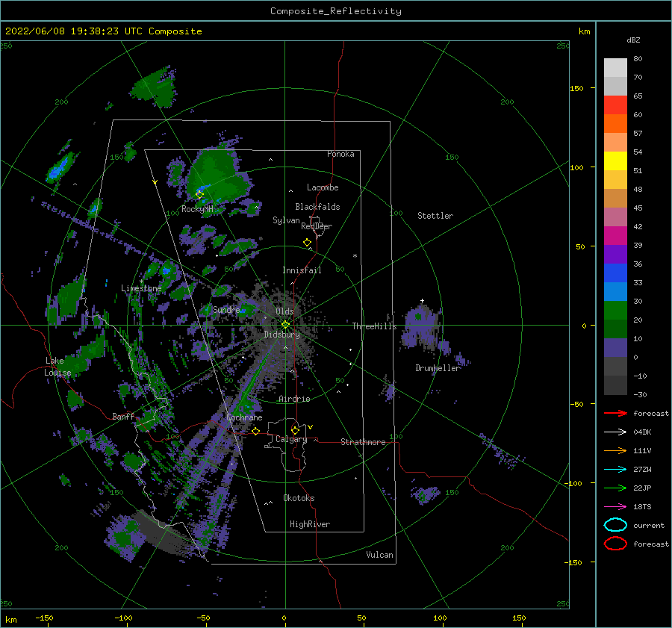
Task: Click the Strathmore label
Action: pyautogui.click(x=363, y=442)
